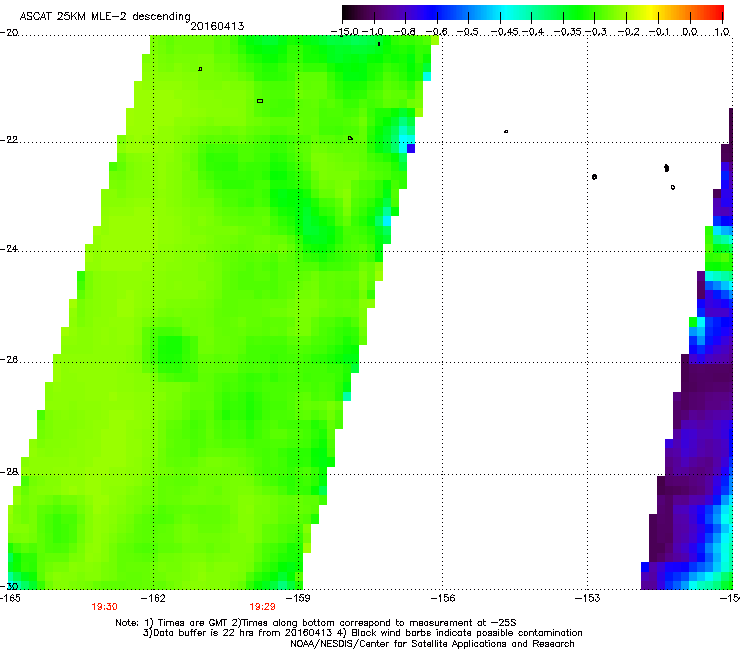Click the -0.6 color bar label
The width and height of the screenshot is (740, 650).
[437, 32]
